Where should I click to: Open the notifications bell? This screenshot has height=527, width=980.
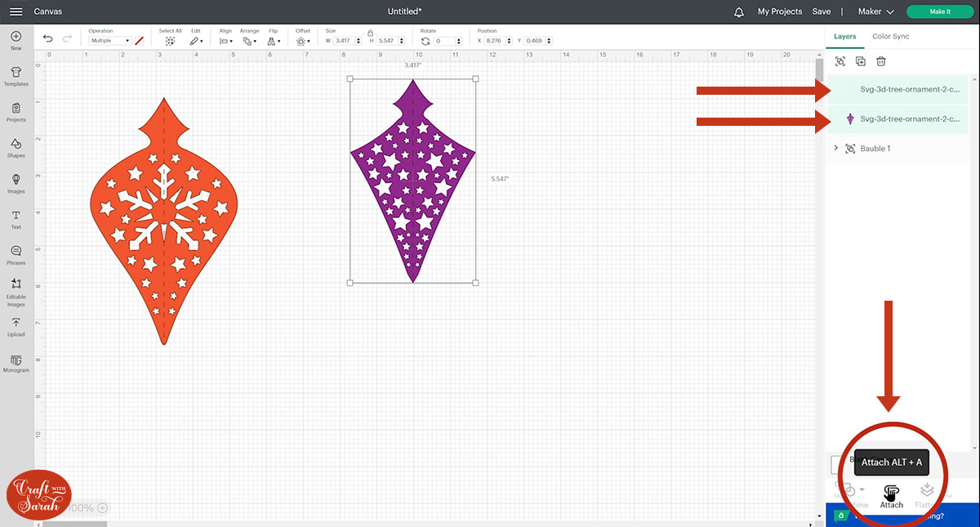[x=739, y=11]
